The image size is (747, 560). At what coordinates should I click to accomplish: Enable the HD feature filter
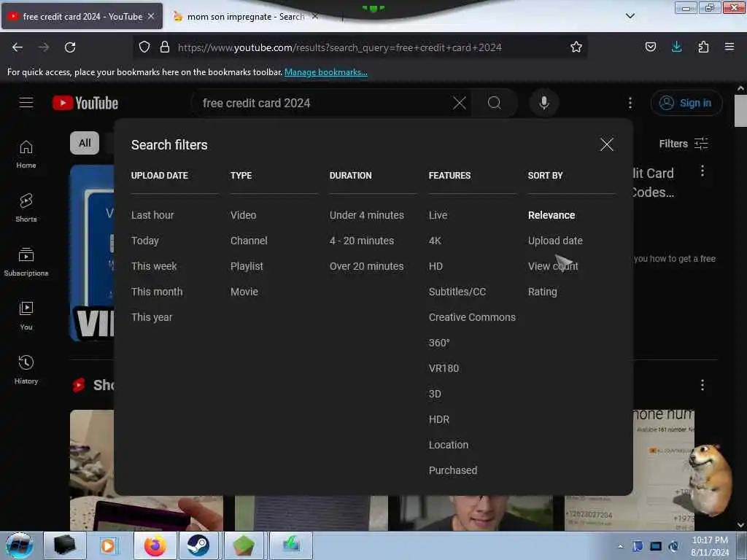point(436,266)
